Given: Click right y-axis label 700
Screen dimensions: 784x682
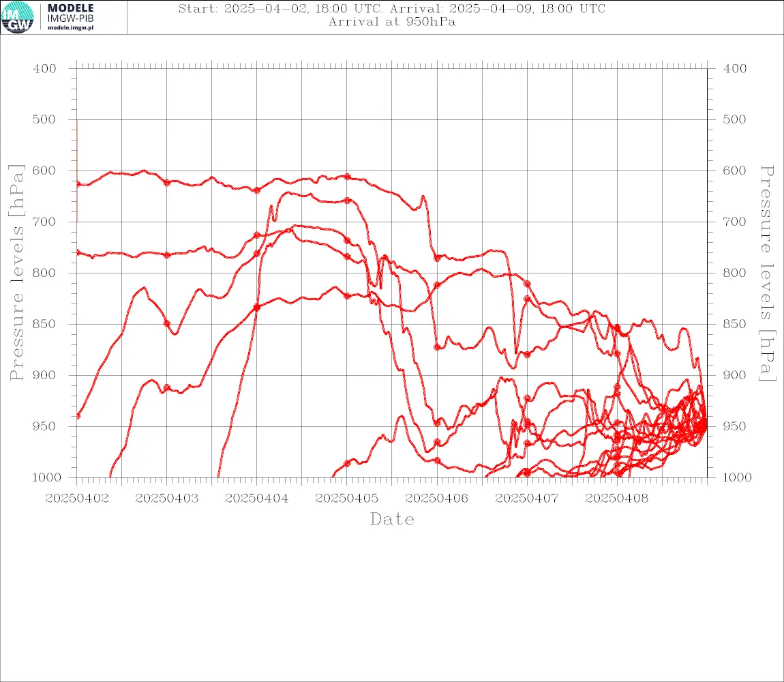Looking at the screenshot, I should (x=735, y=222).
